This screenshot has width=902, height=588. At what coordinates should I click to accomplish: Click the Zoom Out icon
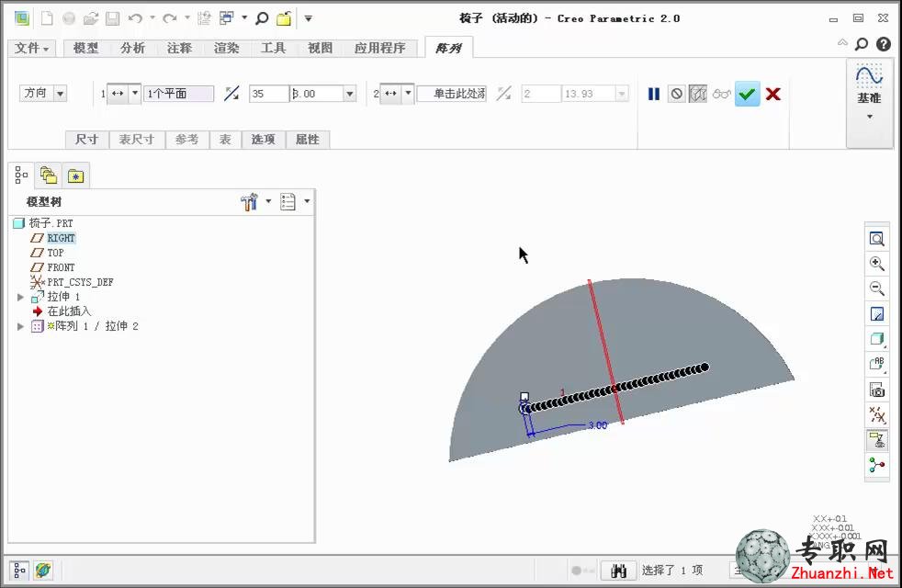pos(876,288)
